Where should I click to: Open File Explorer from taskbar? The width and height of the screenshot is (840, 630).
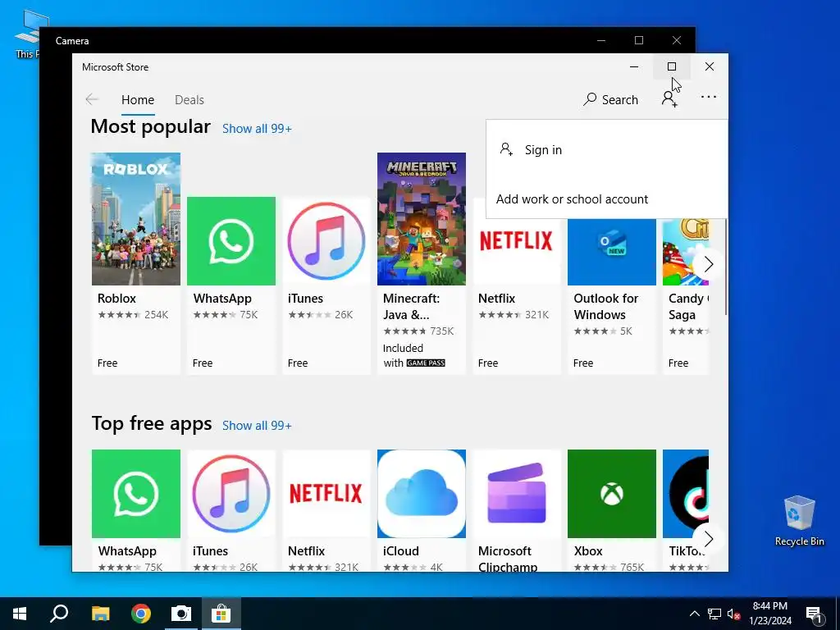[100, 614]
